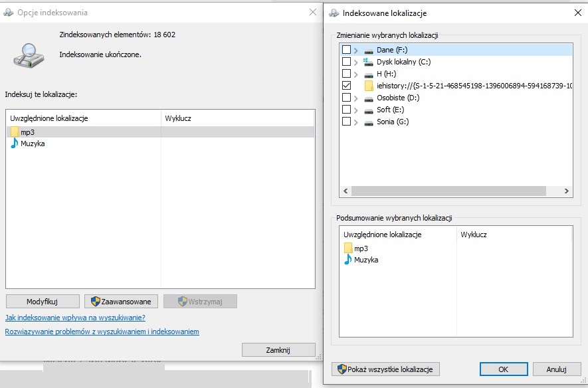Expand the Dysk lokalny (C:) tree node
Screen dimensions: 588x388
[356, 62]
